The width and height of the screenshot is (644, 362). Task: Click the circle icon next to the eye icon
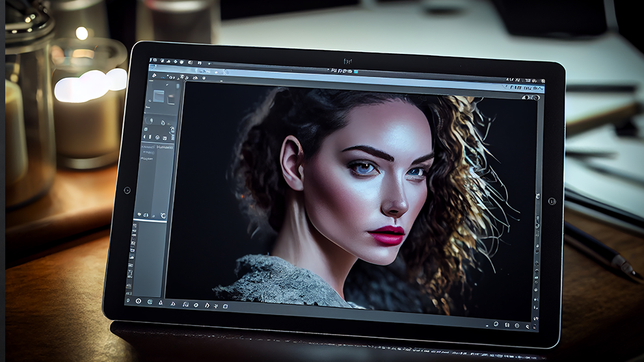535,97
